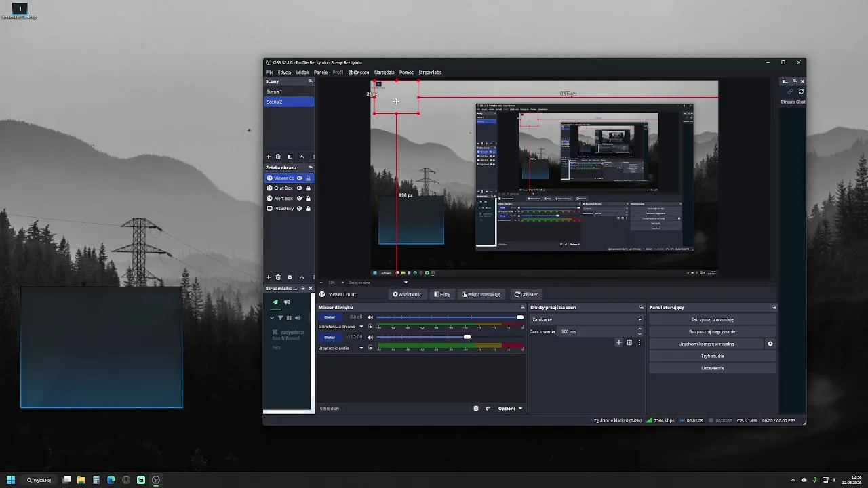Undock the Mikser dźwięku panel
This screenshot has width=868, height=488.
click(522, 308)
